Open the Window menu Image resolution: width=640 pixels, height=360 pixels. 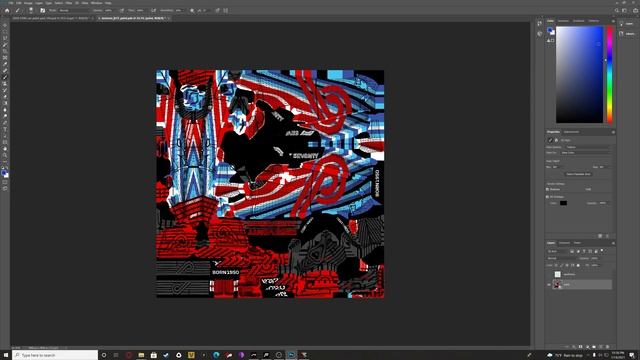coord(96,3)
